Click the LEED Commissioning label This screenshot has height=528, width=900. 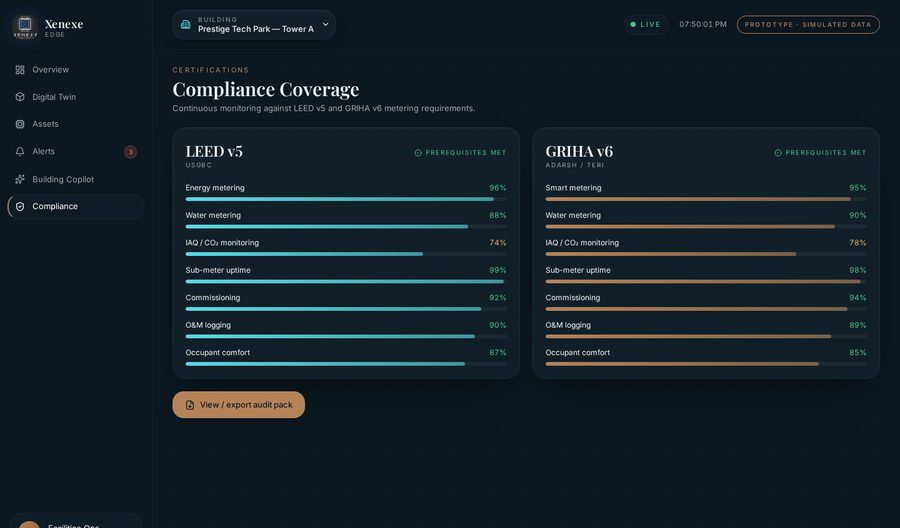point(212,298)
